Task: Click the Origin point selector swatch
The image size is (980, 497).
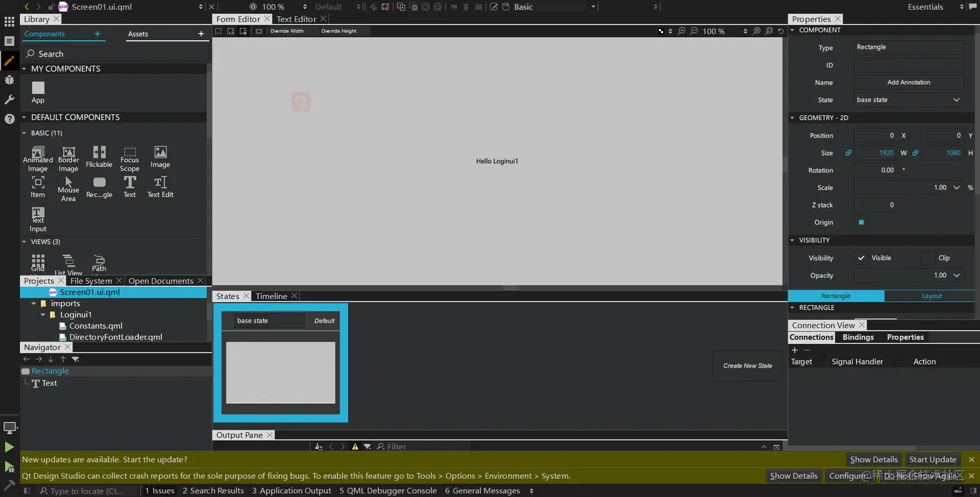Action: [x=861, y=222]
